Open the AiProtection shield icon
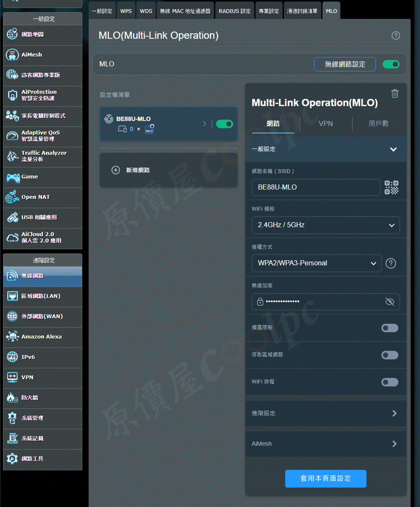Viewport: 420px width, 507px height. click(12, 95)
